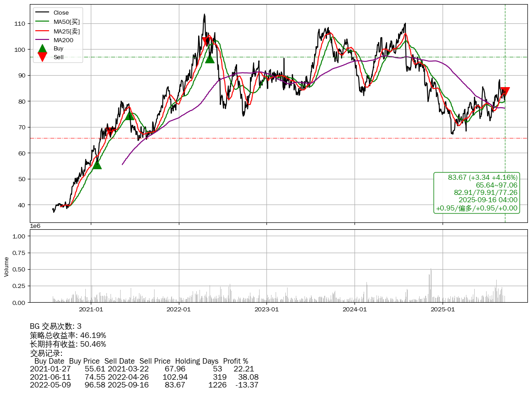532x393 pixels.
Task: Click the 策略总收益率 46.19% text
Action: point(68,335)
